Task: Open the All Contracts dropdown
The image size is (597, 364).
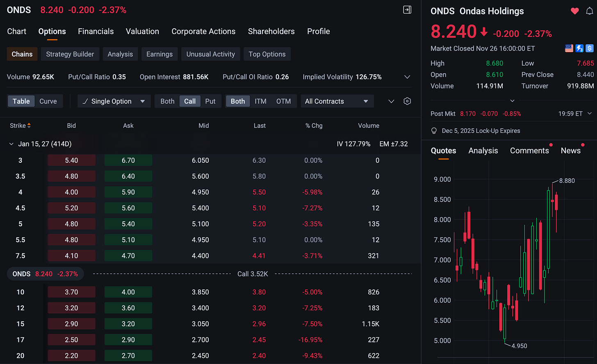Action: (x=337, y=101)
